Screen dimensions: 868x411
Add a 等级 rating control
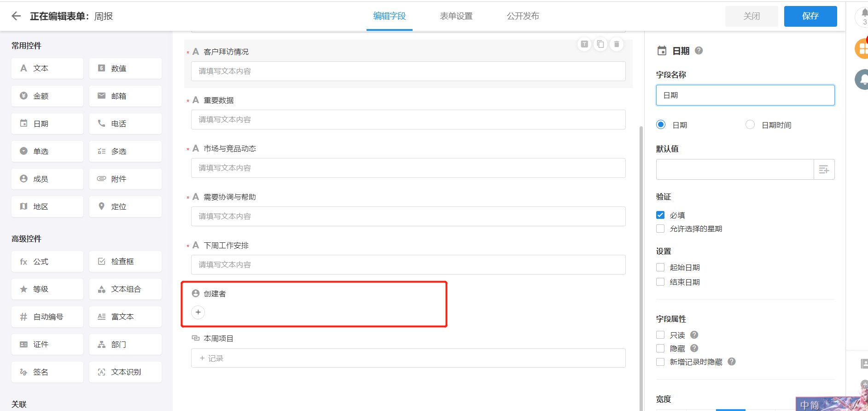(47, 289)
